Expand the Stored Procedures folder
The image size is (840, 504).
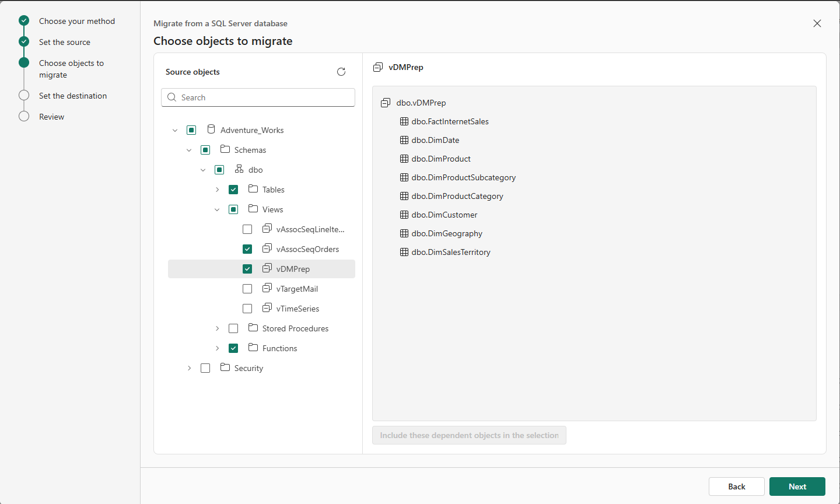coord(217,328)
